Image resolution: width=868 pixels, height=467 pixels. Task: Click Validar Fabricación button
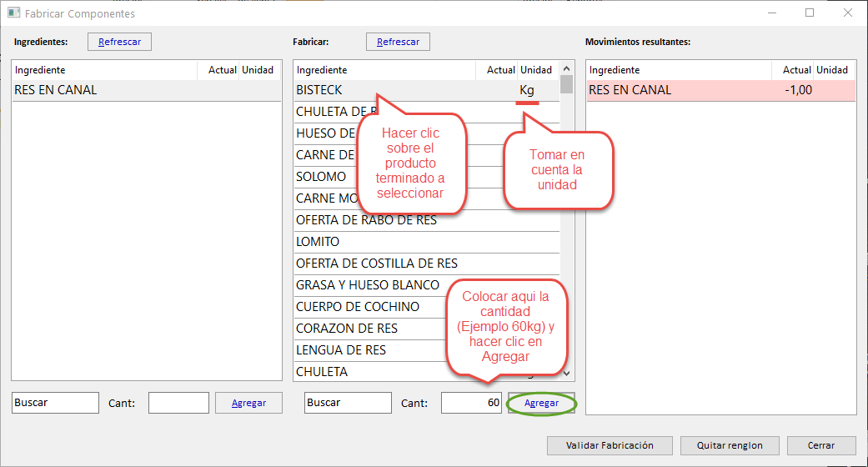[609, 445]
